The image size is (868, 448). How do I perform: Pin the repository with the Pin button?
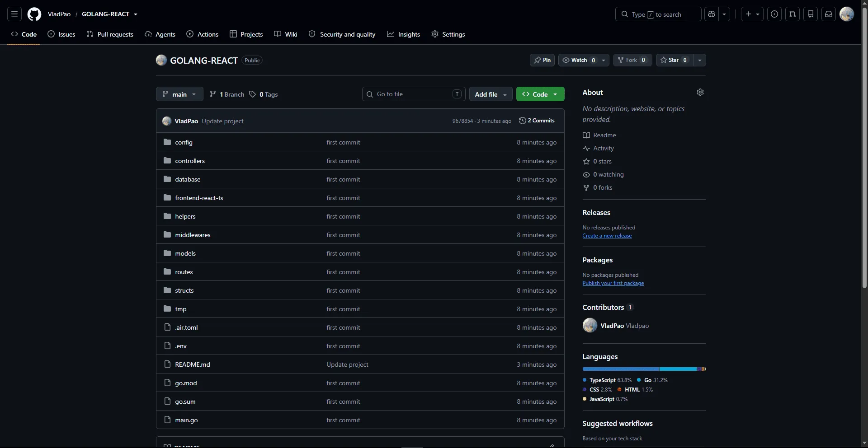click(x=542, y=60)
